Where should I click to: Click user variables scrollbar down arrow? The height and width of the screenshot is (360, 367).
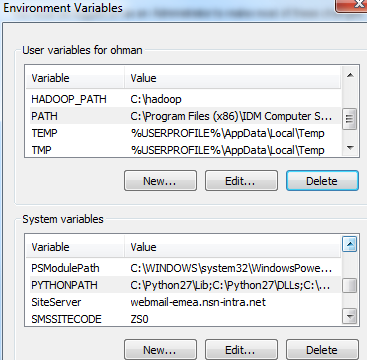click(x=350, y=148)
